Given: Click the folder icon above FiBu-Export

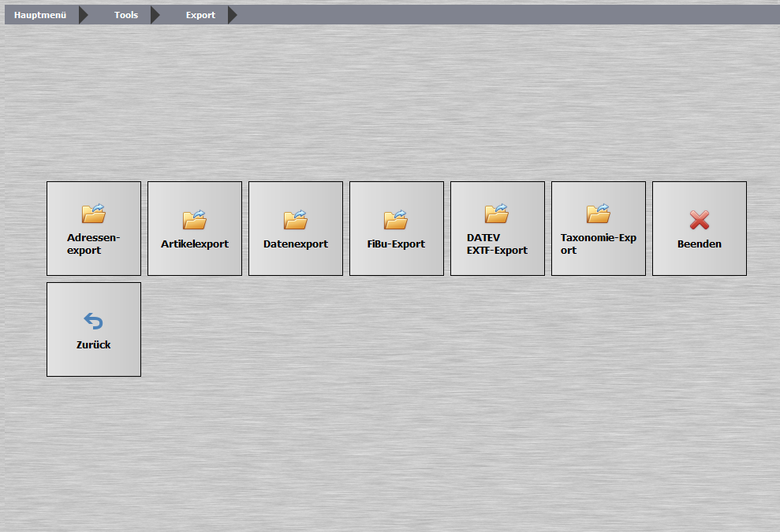Looking at the screenshot, I should [x=396, y=220].
